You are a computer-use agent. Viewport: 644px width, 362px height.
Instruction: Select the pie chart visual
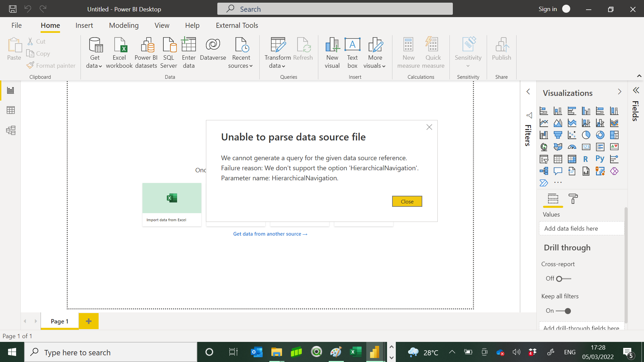(586, 135)
